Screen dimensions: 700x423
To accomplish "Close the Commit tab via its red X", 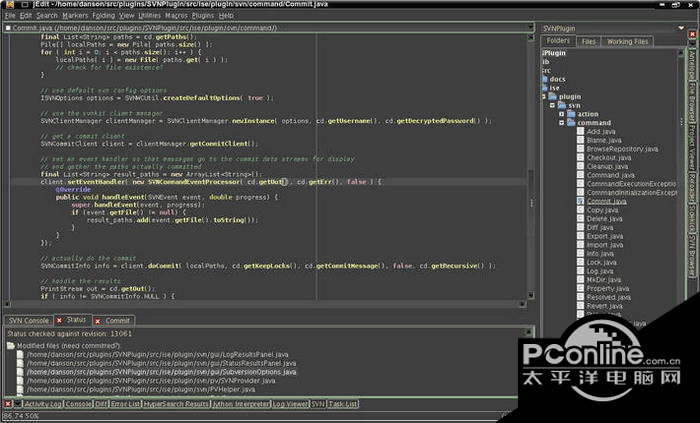I will point(99,320).
